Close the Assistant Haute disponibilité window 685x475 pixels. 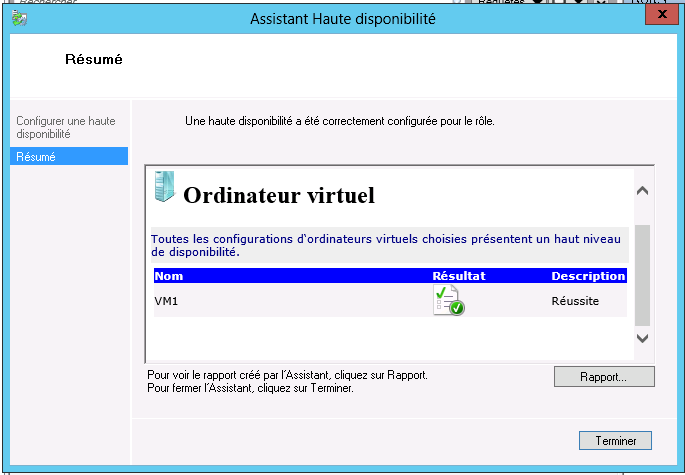(662, 14)
